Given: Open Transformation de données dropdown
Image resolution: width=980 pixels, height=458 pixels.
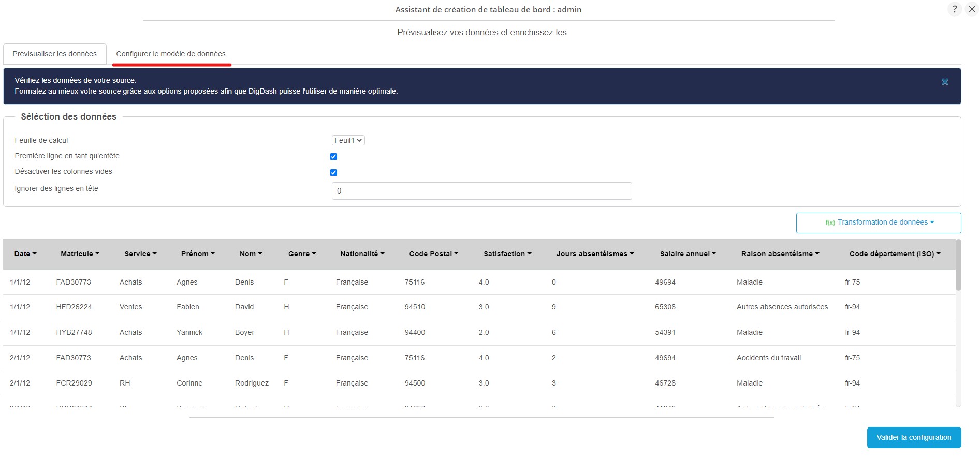Looking at the screenshot, I should (878, 223).
